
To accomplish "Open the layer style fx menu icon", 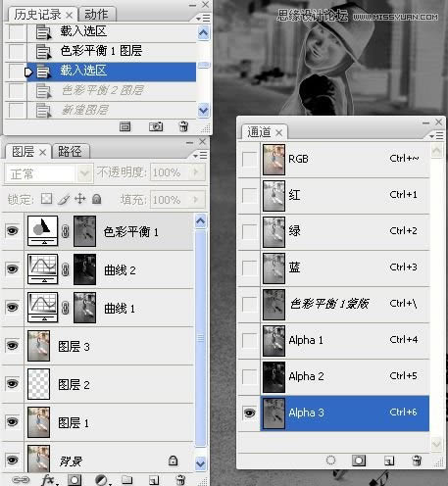I will pos(49,480).
